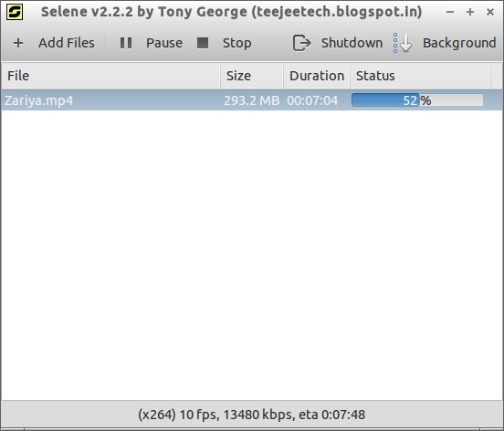Click the Pause bars icon

click(x=126, y=43)
